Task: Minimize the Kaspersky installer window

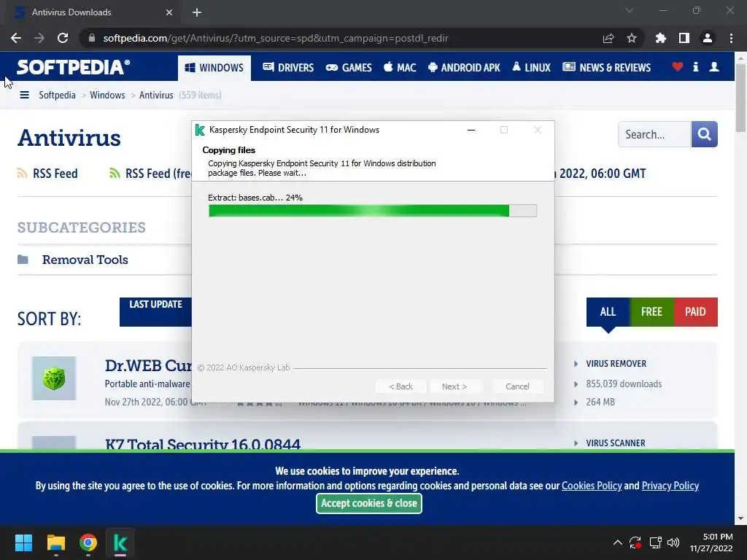Action: (471, 130)
